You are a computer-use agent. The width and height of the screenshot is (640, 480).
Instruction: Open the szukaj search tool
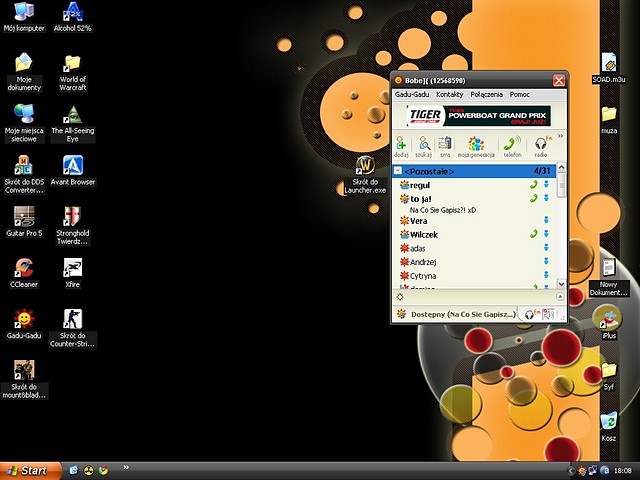(x=424, y=147)
